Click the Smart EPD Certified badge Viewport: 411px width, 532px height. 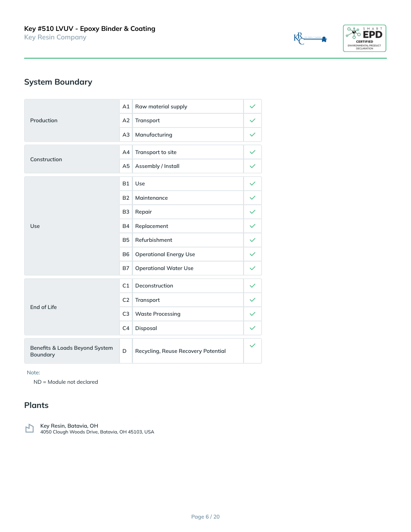[364, 39]
